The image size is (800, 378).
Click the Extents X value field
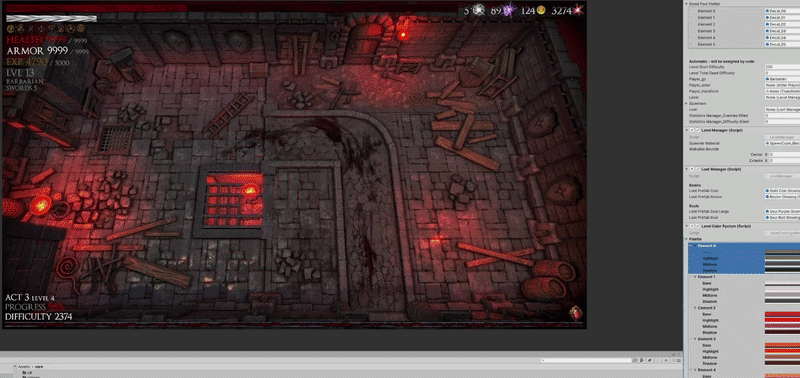coord(785,160)
